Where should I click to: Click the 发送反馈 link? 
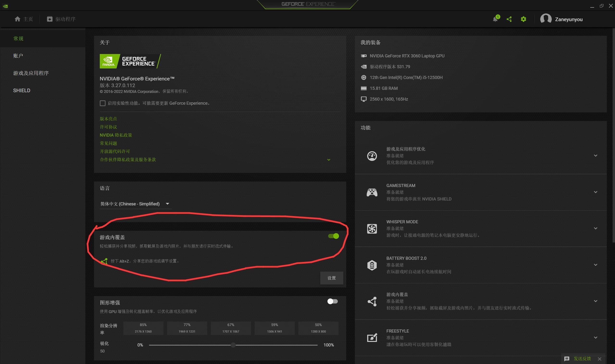(582, 359)
